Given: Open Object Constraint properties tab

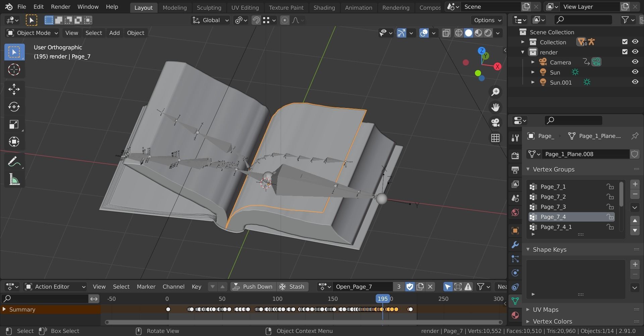Looking at the screenshot, I should point(515,287).
